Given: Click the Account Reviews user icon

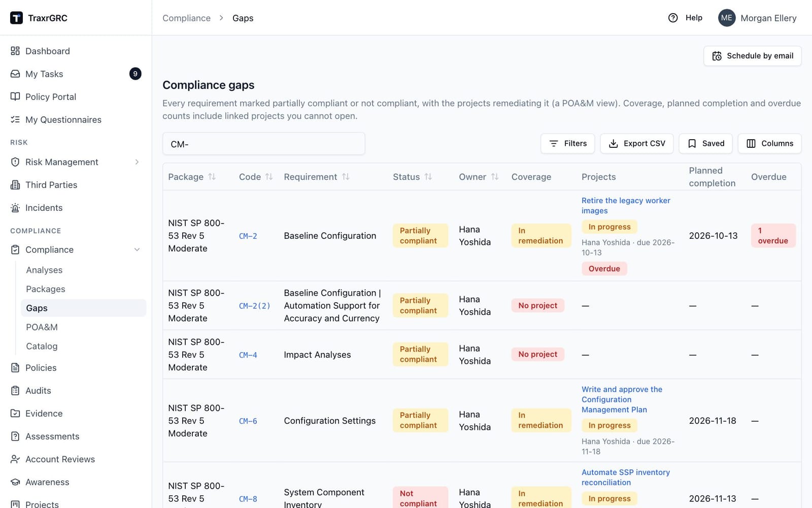Looking at the screenshot, I should (15, 459).
